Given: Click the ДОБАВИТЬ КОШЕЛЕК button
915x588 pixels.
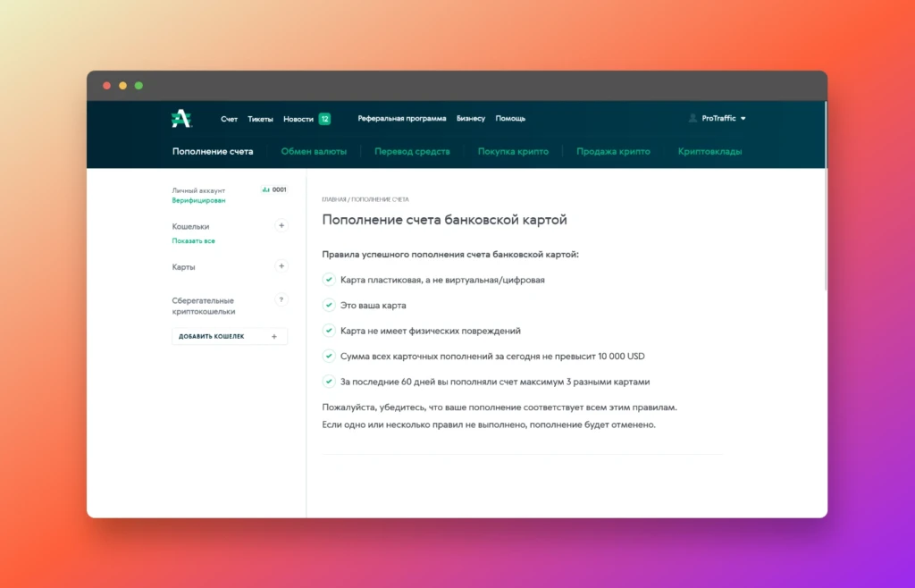Looking at the screenshot, I should 230,337.
